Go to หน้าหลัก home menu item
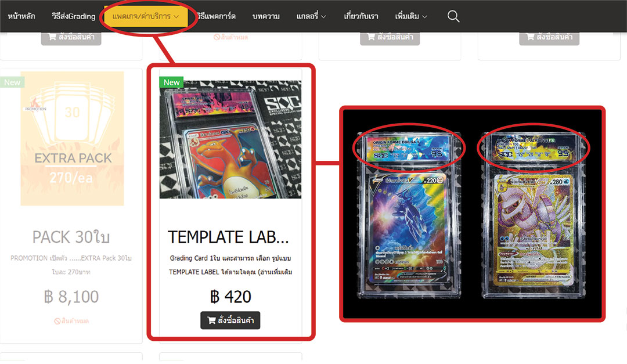This screenshot has width=627, height=364. 21,16
